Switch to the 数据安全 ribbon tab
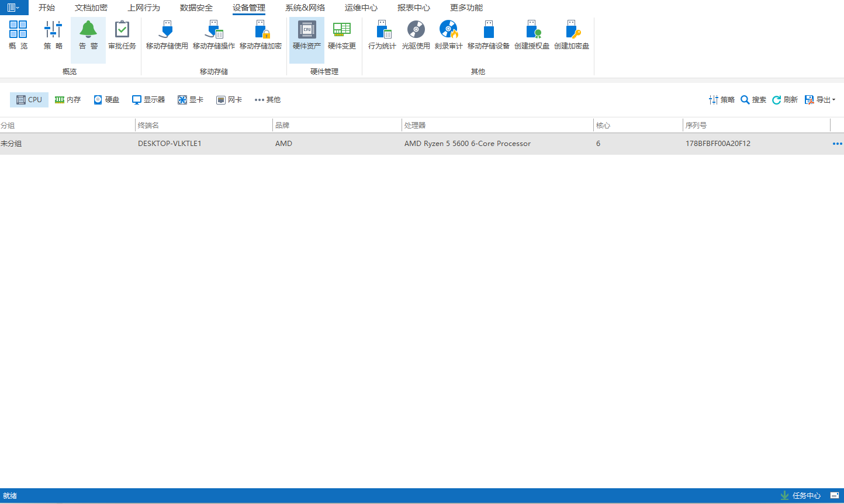Image resolution: width=844 pixels, height=504 pixels. tap(196, 8)
